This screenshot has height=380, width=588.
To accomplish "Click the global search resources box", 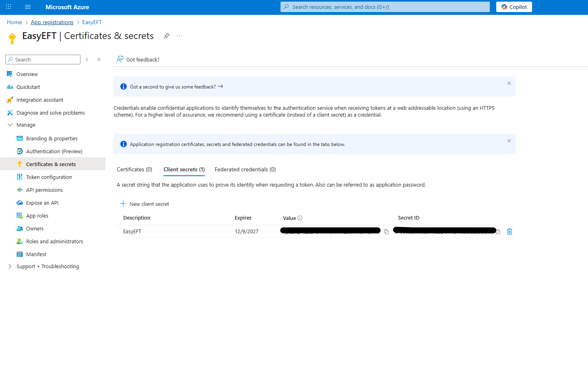I will click(x=385, y=7).
